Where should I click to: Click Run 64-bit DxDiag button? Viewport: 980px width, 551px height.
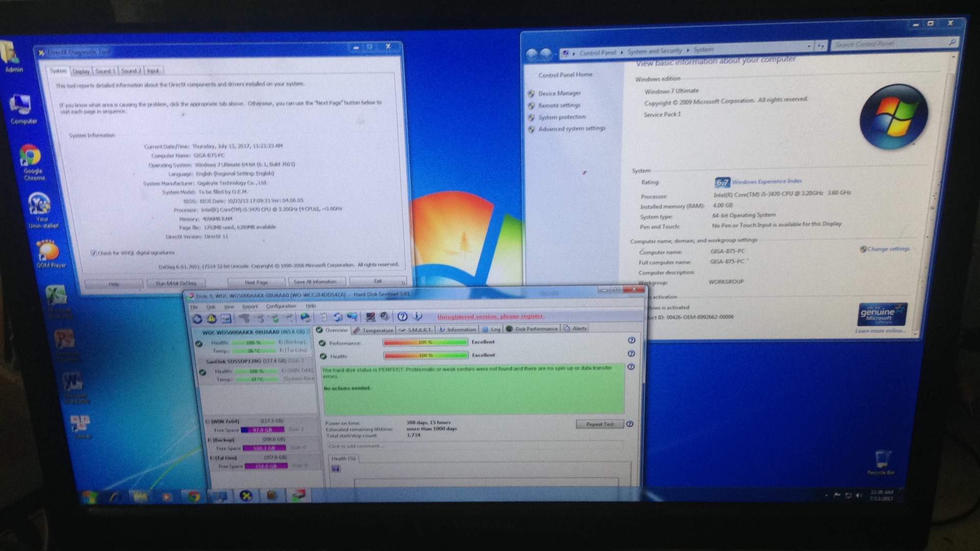pos(176,283)
